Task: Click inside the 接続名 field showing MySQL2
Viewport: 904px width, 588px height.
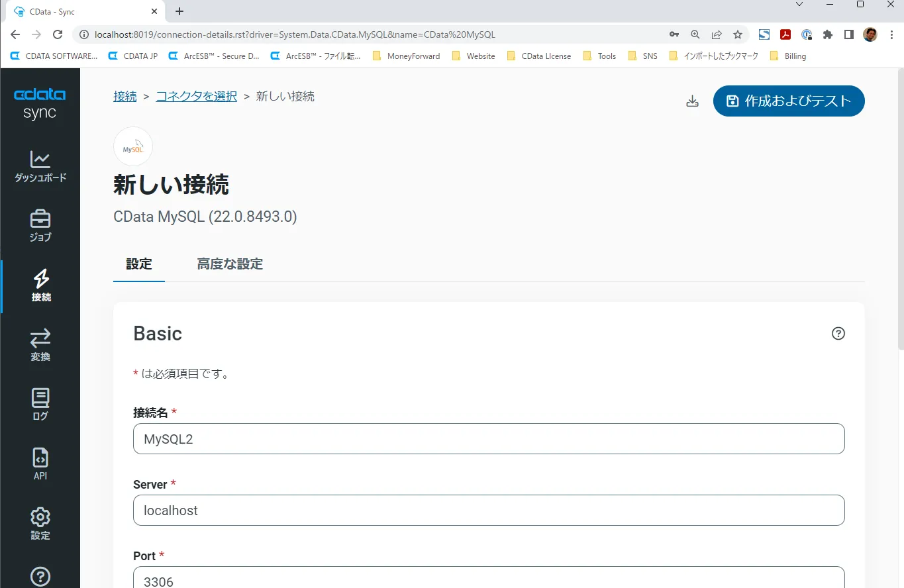Action: (488, 438)
